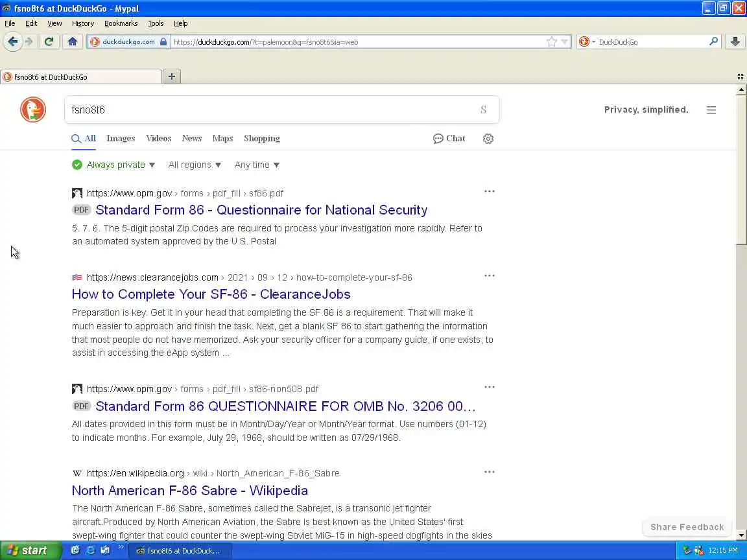Viewport: 747px width, 560px height.
Task: Click the padlock site identity icon
Action: (x=163, y=42)
